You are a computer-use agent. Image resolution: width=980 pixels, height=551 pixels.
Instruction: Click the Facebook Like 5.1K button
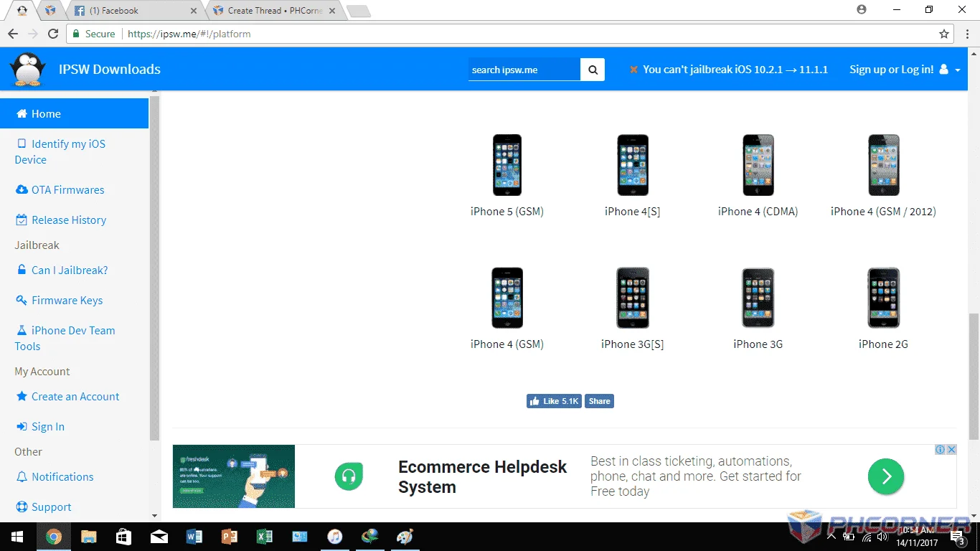554,401
